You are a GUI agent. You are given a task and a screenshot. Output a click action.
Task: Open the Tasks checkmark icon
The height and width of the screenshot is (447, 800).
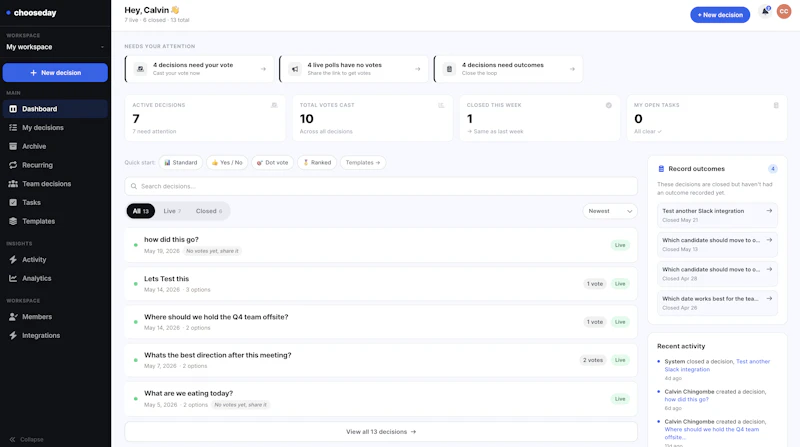tap(13, 203)
